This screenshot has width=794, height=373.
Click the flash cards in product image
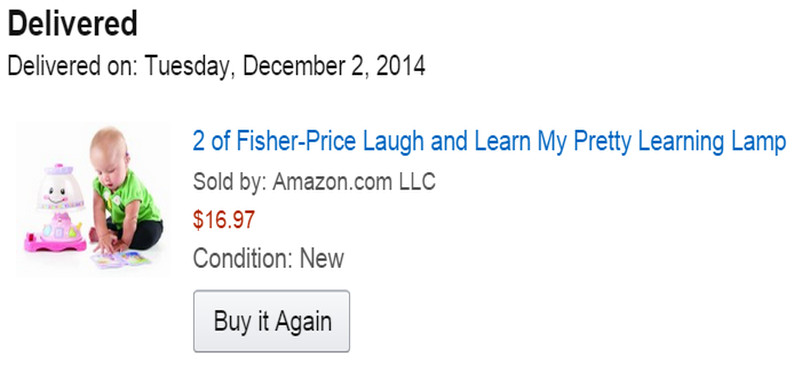click(x=121, y=260)
